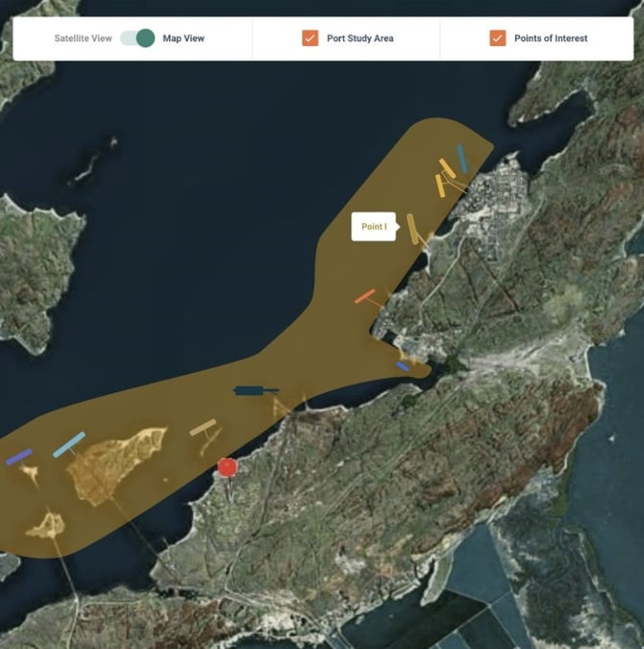
Task: Click the Satellite View label
Action: coord(84,38)
